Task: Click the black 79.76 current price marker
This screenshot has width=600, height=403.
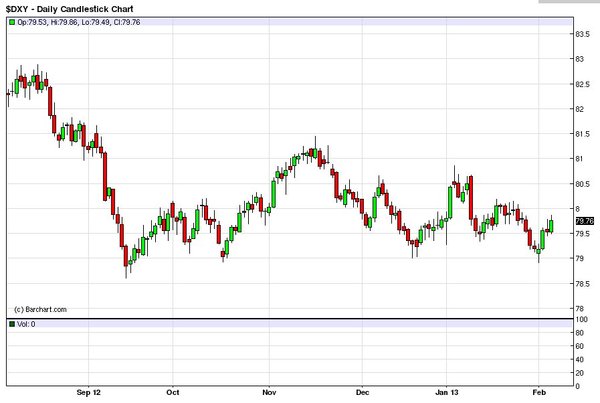Action: click(586, 221)
